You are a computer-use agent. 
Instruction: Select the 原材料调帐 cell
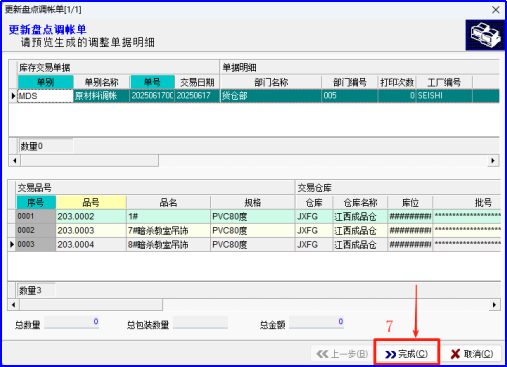[102, 96]
